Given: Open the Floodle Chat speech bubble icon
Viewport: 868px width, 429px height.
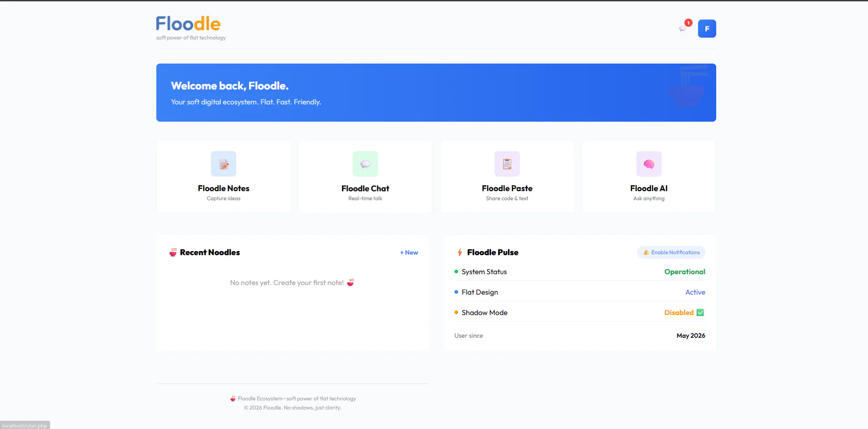Looking at the screenshot, I should [x=365, y=164].
